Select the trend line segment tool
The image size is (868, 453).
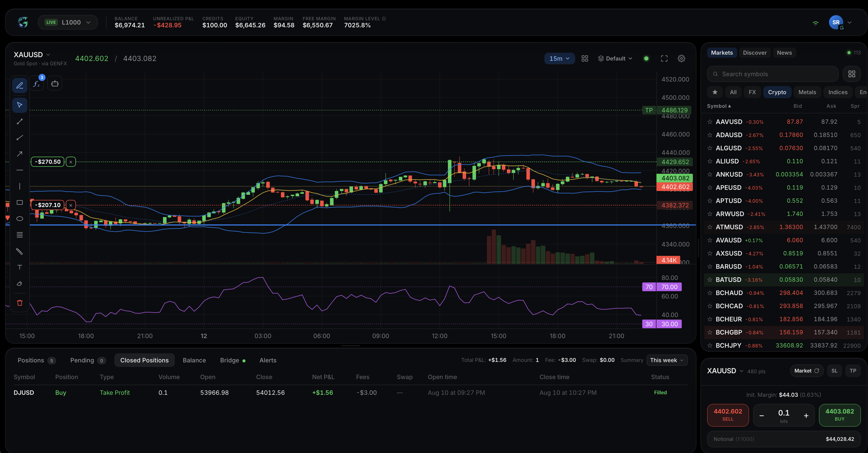(x=19, y=121)
